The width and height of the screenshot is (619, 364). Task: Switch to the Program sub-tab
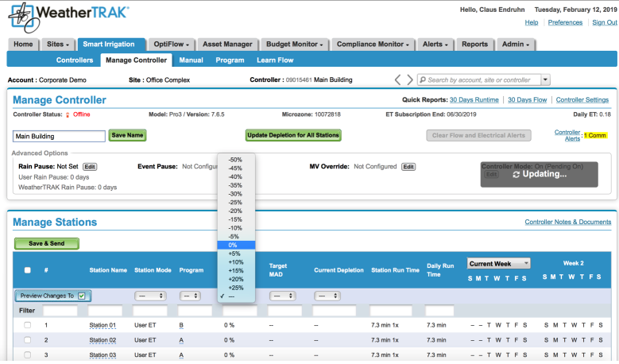(x=230, y=60)
